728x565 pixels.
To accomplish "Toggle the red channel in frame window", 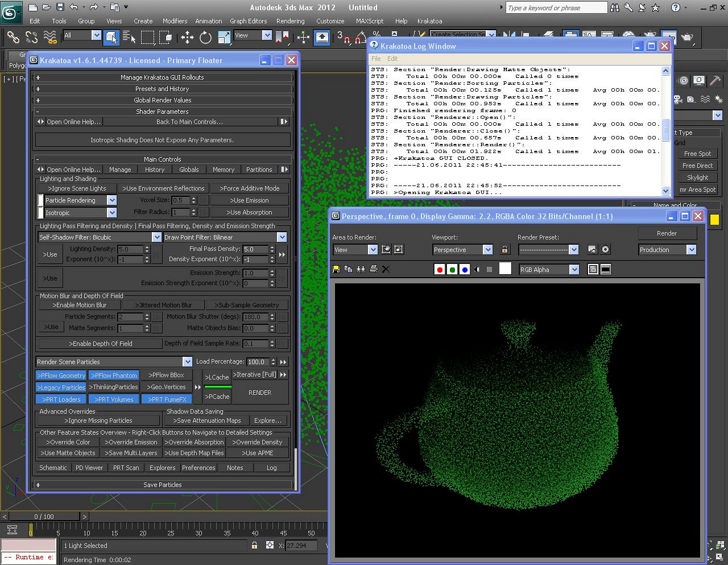I will click(440, 270).
